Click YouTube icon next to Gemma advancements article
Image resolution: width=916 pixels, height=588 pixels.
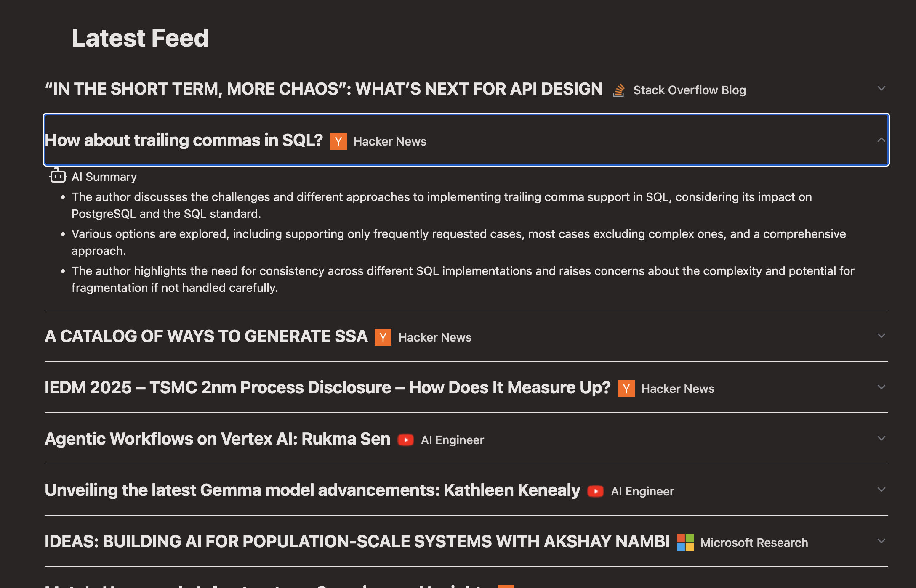pos(595,491)
